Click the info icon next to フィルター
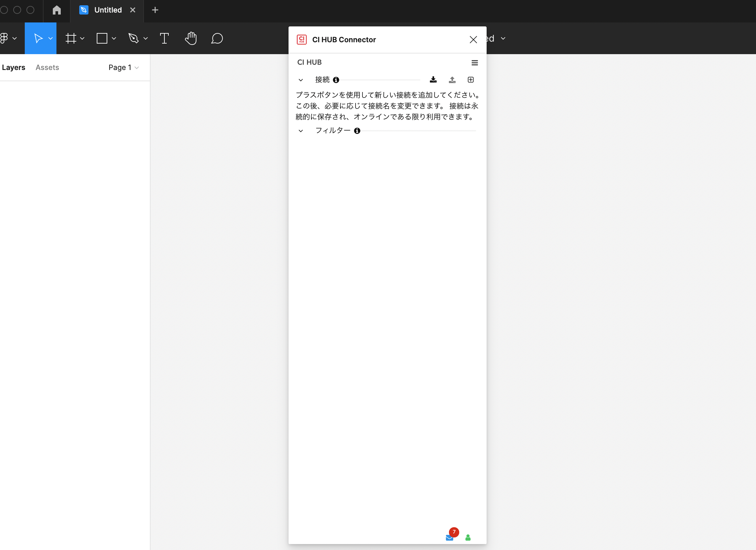 357,131
